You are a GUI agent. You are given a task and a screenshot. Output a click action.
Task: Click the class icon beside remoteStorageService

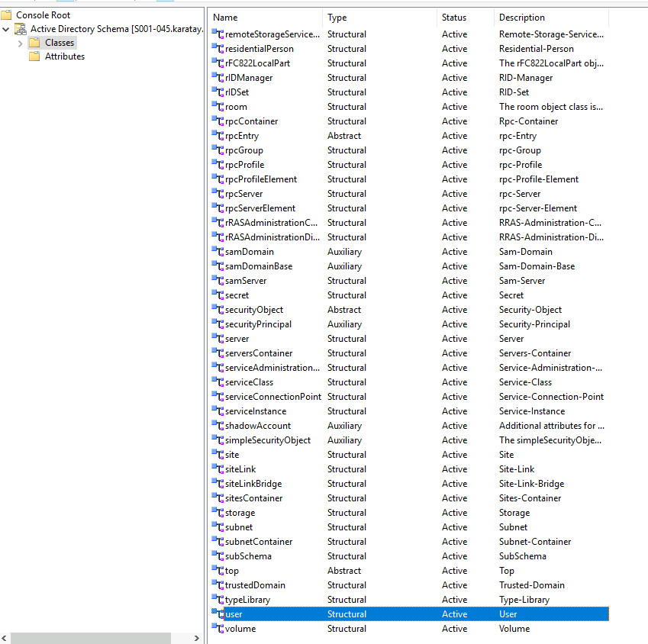tap(218, 34)
